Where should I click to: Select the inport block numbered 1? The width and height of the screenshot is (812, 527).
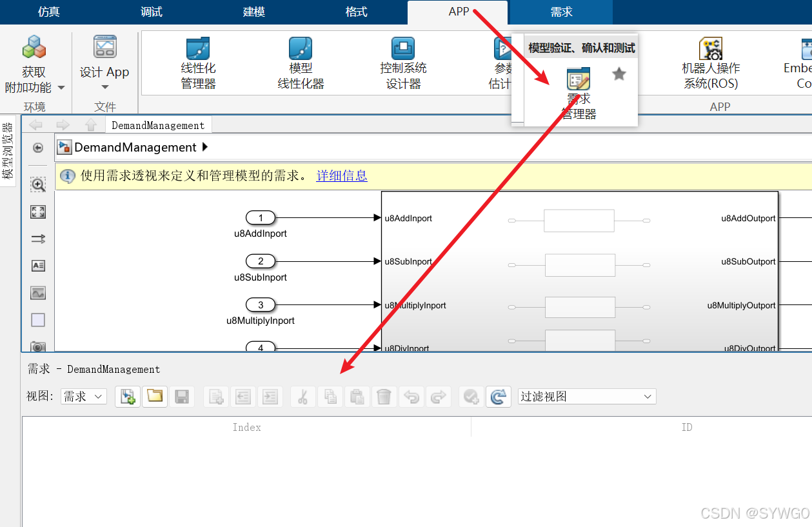click(x=261, y=218)
